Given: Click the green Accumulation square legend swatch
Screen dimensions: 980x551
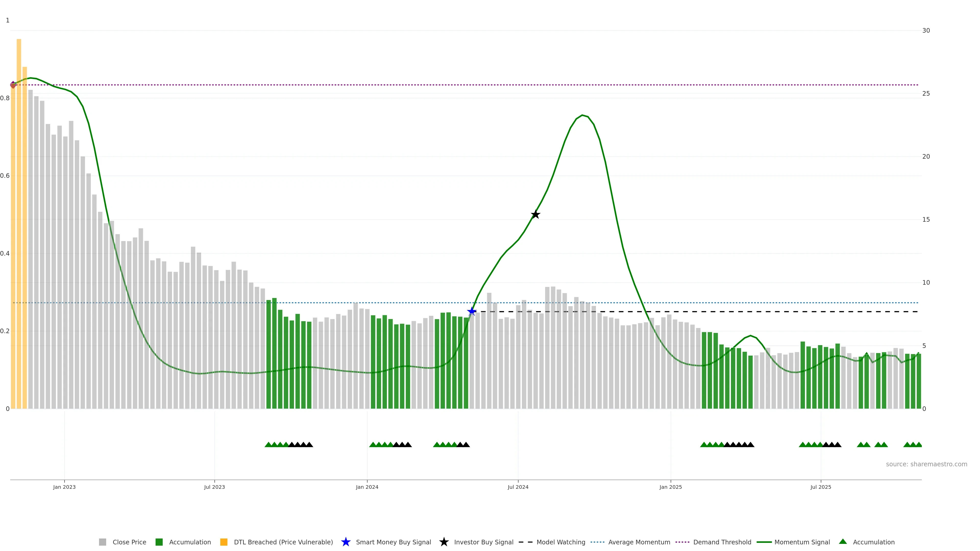Looking at the screenshot, I should [159, 542].
